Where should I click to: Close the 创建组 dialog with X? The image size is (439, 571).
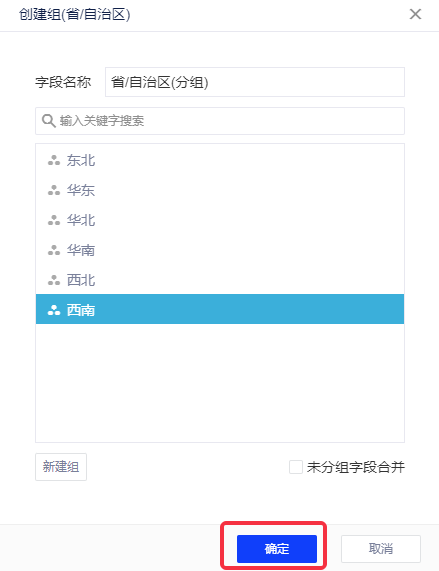(x=415, y=14)
